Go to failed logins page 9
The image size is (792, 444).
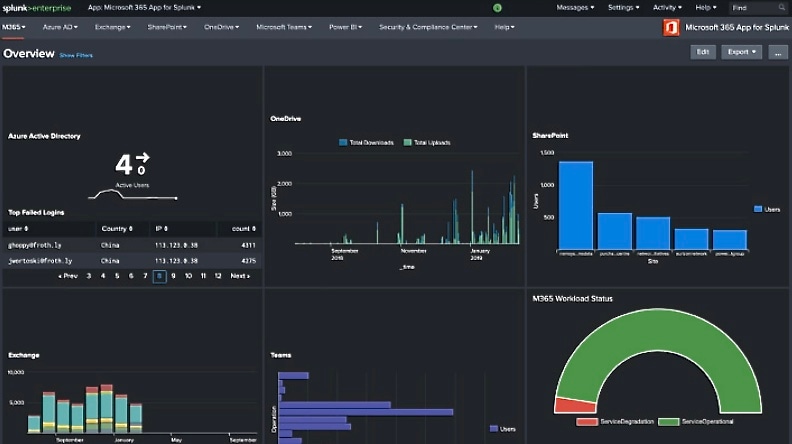173,276
